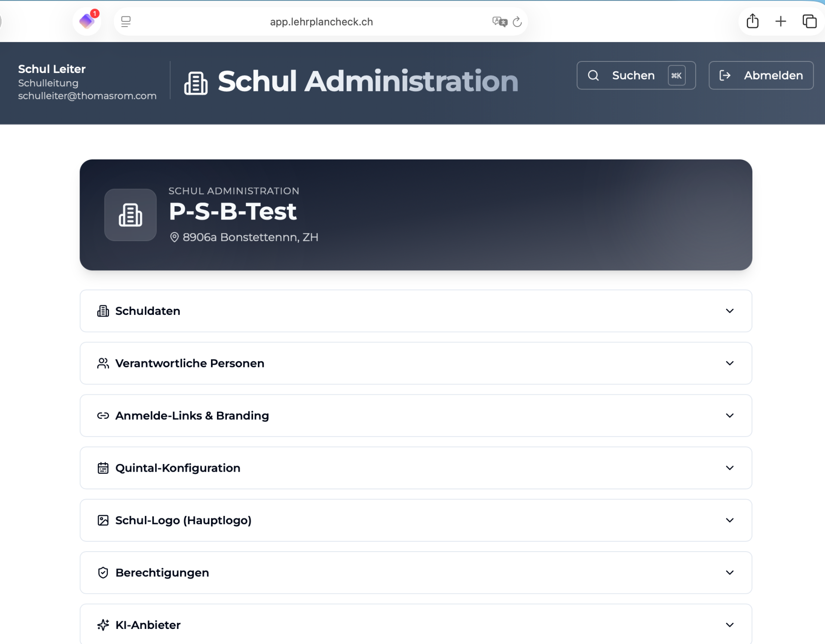The image size is (825, 644).
Task: Open the reader view icon in address bar
Action: pos(126,21)
